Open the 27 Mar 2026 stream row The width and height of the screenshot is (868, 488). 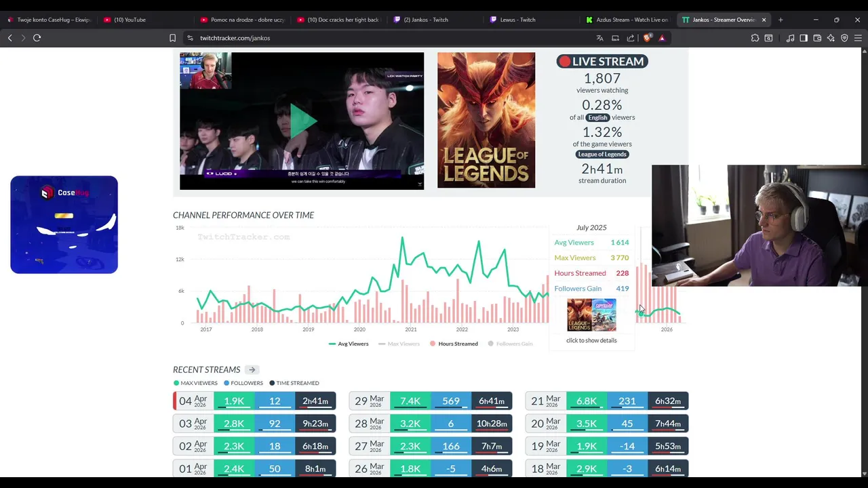click(x=431, y=446)
